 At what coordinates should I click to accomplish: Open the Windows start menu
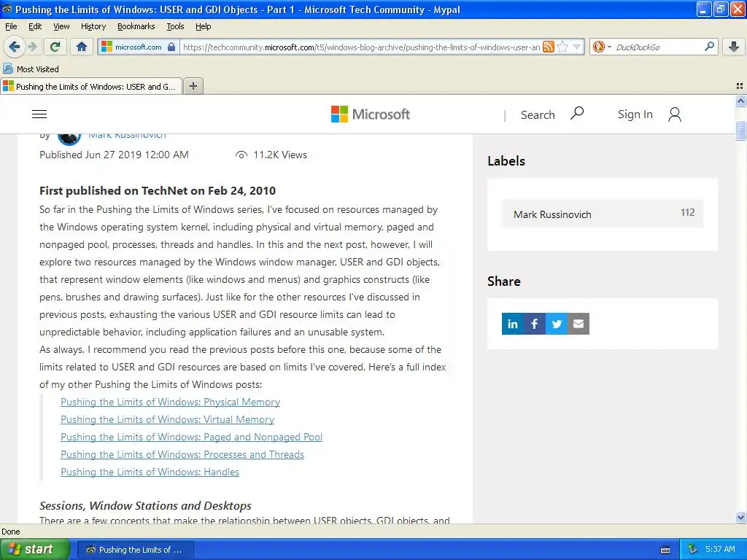[34, 550]
